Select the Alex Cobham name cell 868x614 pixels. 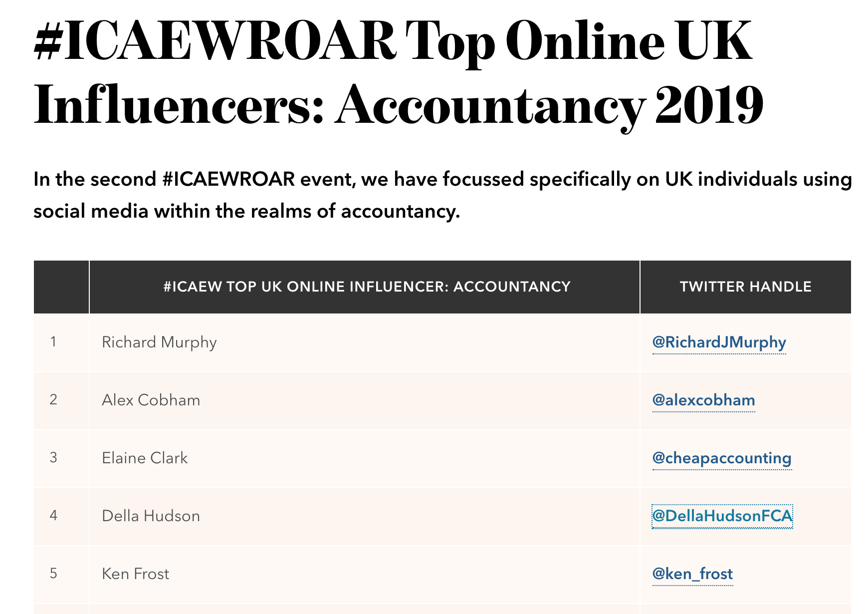coord(151,400)
